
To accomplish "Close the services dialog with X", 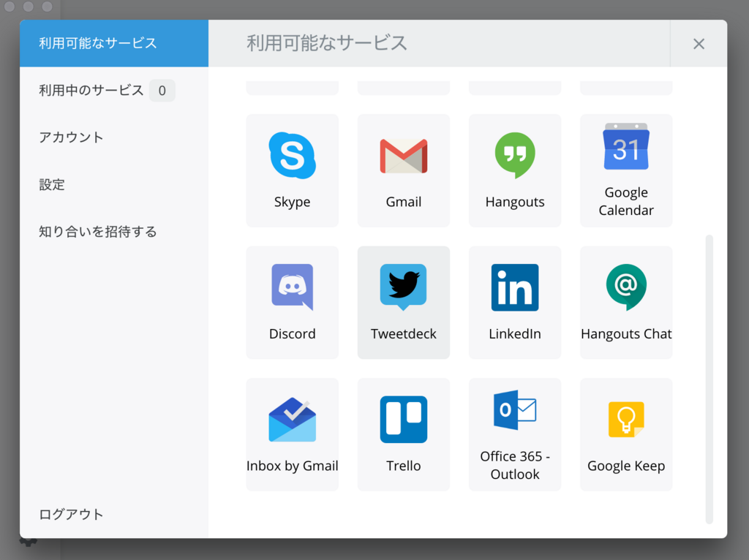I will 699,43.
